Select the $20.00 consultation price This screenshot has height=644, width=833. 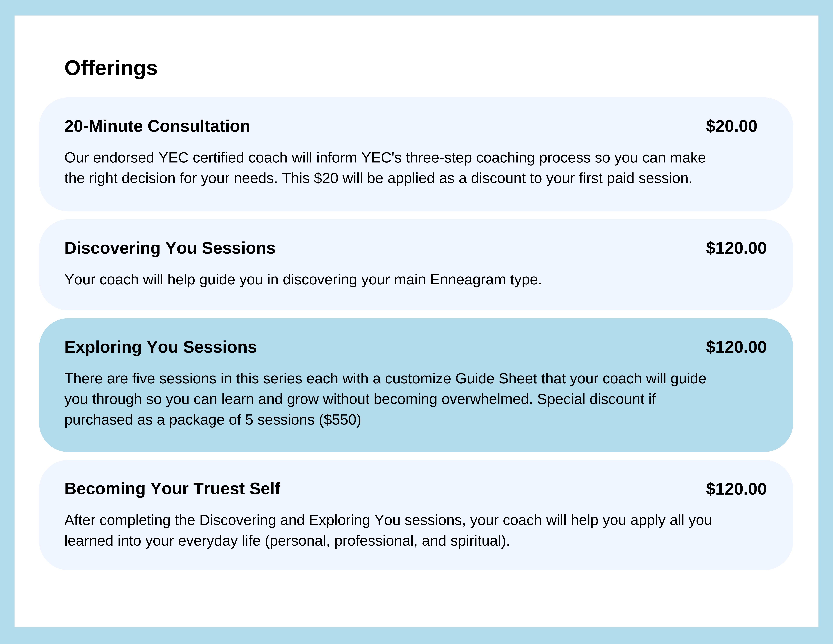pyautogui.click(x=731, y=126)
